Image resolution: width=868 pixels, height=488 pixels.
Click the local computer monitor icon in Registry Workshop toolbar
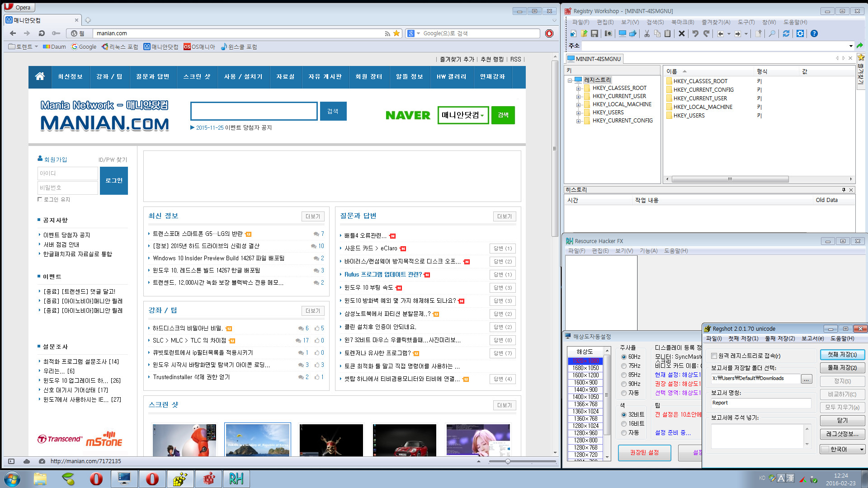click(x=623, y=33)
